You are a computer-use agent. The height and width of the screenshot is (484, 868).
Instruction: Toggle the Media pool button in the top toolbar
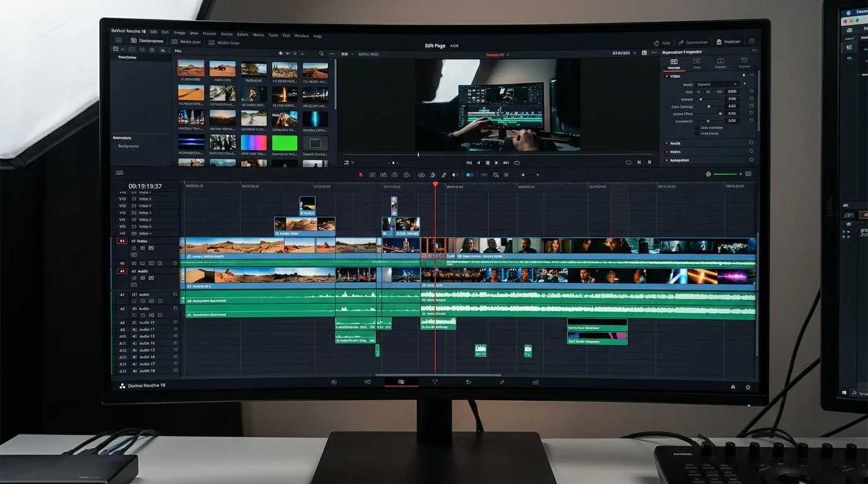pos(186,42)
